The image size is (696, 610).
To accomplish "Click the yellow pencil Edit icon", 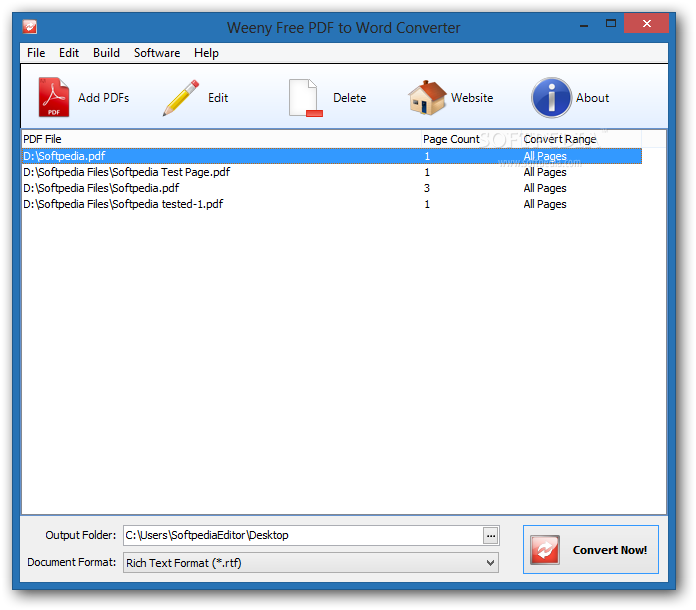I will pos(181,98).
